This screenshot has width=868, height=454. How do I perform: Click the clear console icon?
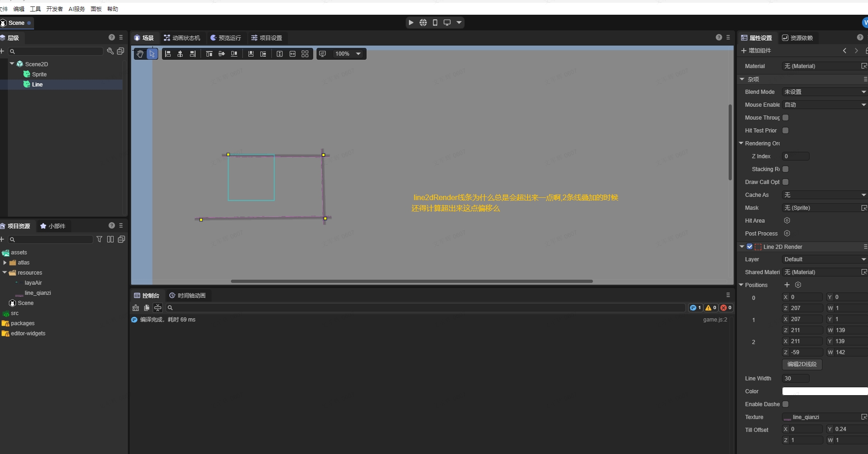[136, 308]
